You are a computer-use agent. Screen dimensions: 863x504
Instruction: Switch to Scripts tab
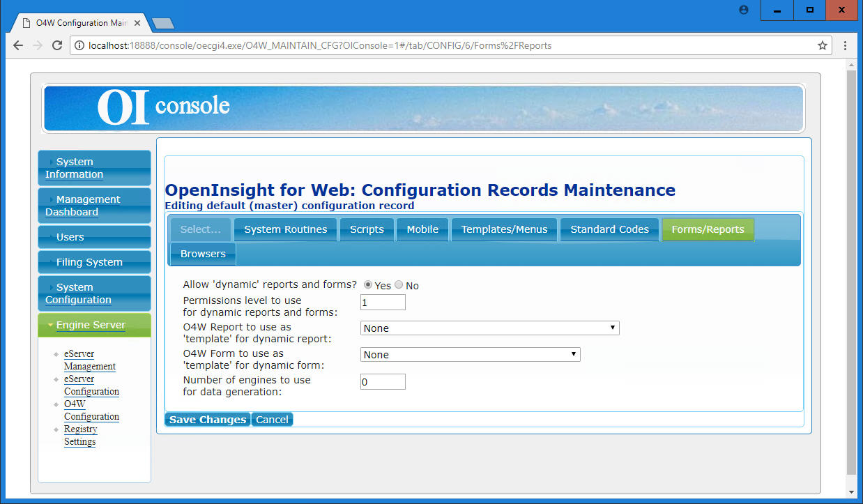pos(367,229)
